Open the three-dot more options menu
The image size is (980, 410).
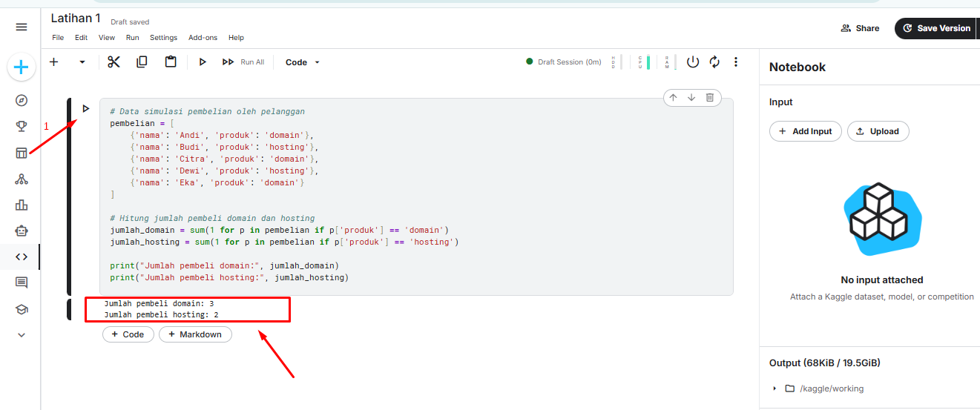(x=736, y=62)
